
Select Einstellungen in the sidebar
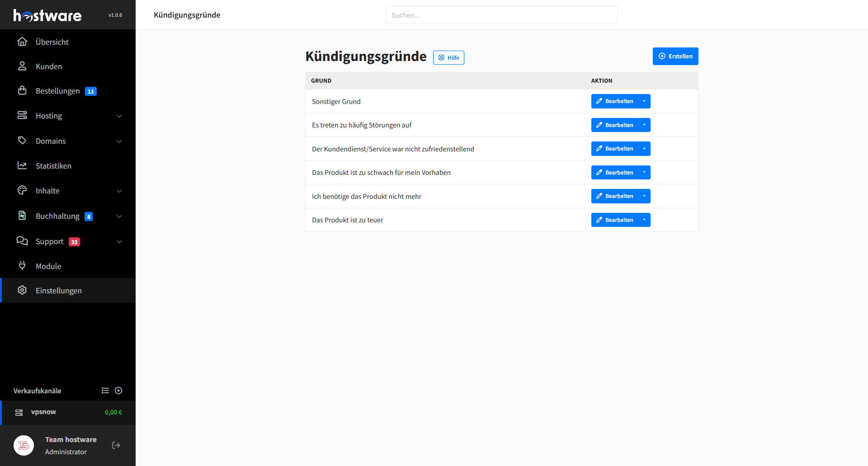[x=58, y=291]
